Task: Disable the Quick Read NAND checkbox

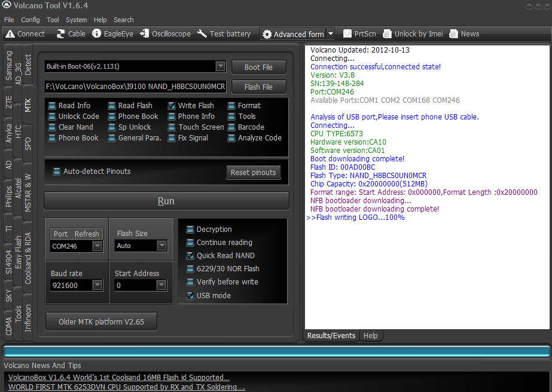Action: (x=190, y=256)
